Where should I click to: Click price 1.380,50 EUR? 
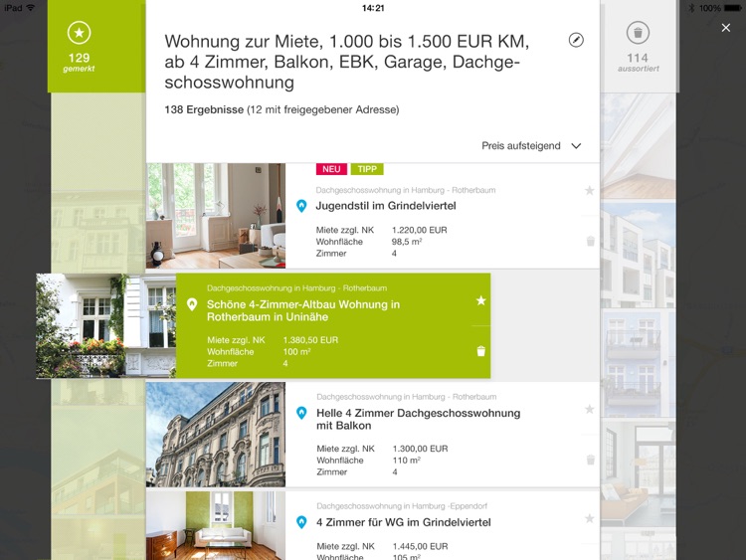[x=310, y=340]
